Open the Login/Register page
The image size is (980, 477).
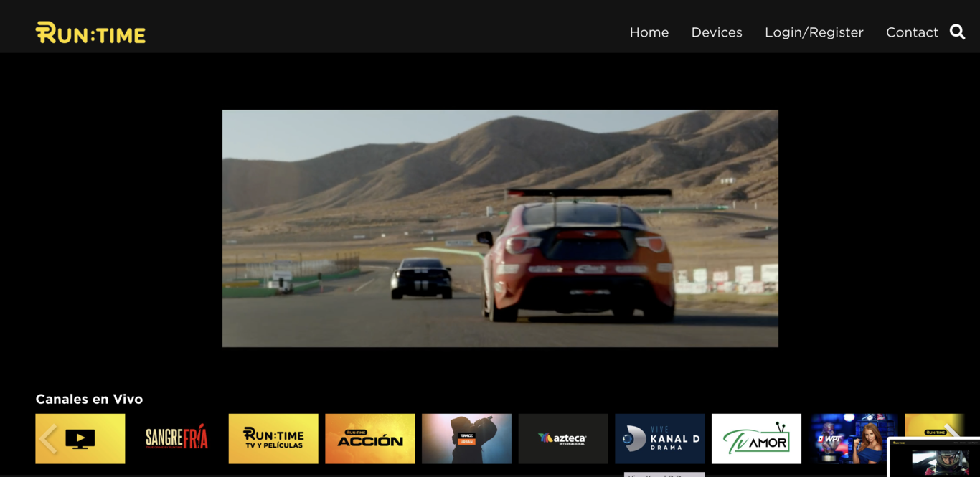click(x=814, y=32)
